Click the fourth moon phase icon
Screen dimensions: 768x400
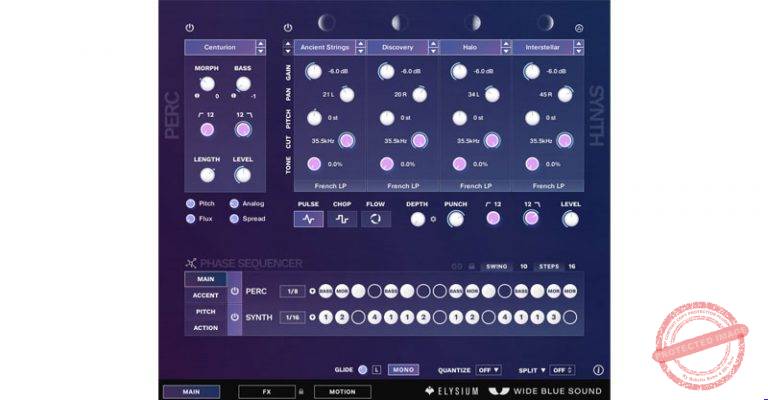[x=545, y=23]
